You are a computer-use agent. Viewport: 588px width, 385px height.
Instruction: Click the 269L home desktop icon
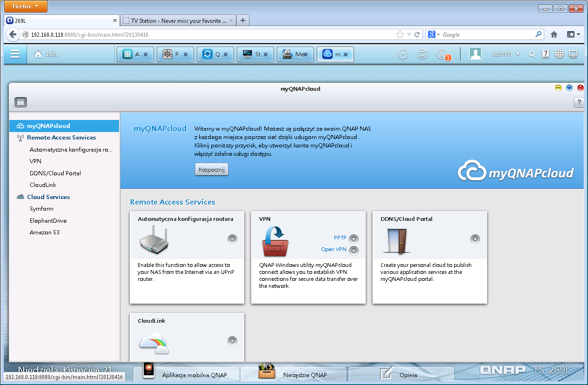tap(38, 54)
